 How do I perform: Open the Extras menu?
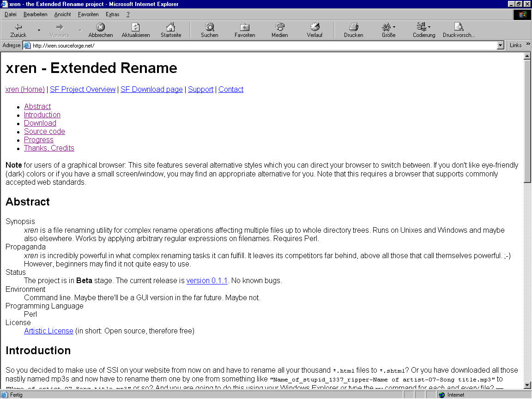(x=112, y=14)
